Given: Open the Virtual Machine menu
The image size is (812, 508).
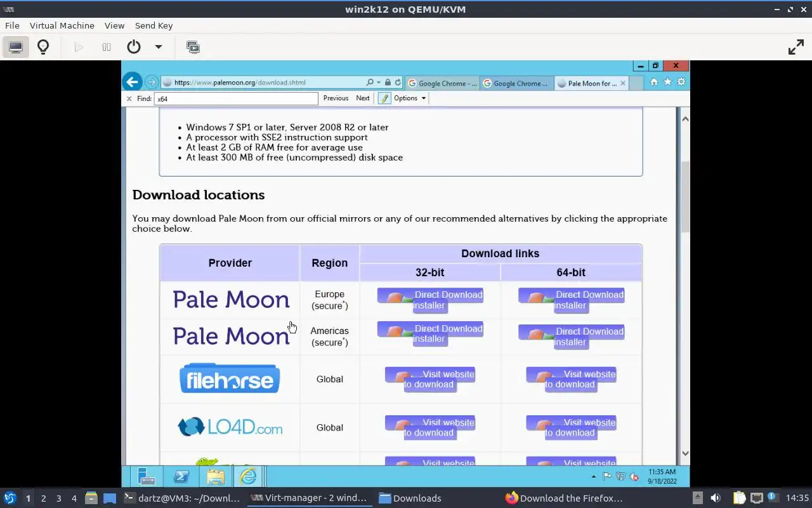Looking at the screenshot, I should click(x=62, y=25).
